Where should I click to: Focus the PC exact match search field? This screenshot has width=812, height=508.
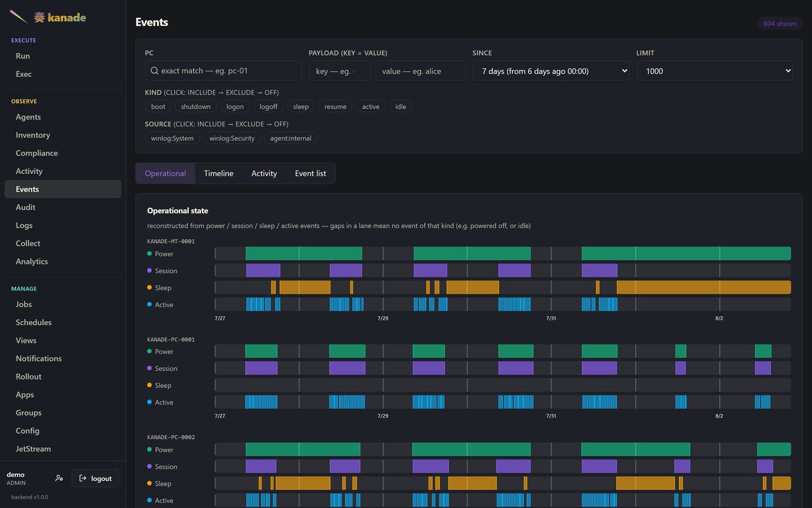click(223, 71)
